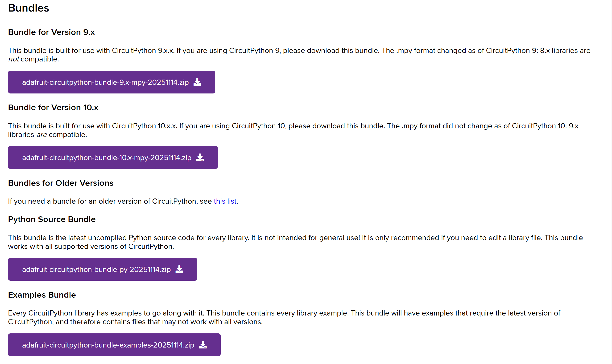This screenshot has width=612, height=364.
Task: Click the main "Bundles" page heading
Action: [29, 8]
